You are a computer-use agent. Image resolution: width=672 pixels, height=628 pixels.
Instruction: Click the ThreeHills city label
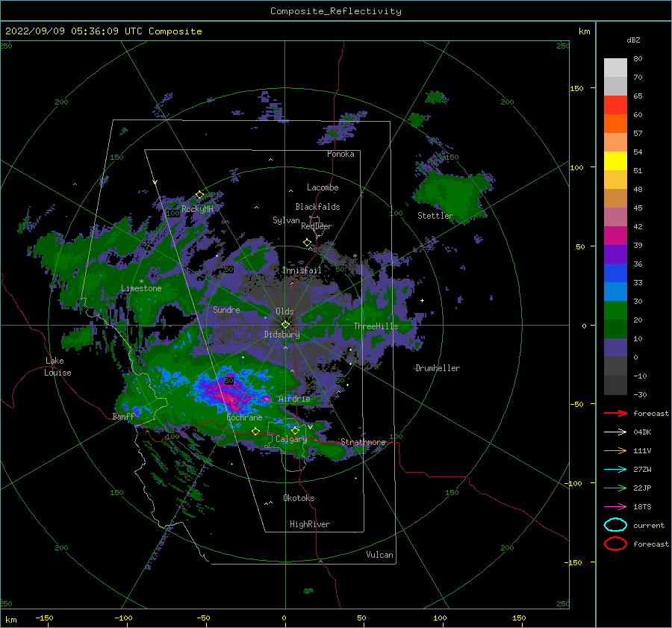[x=376, y=326]
